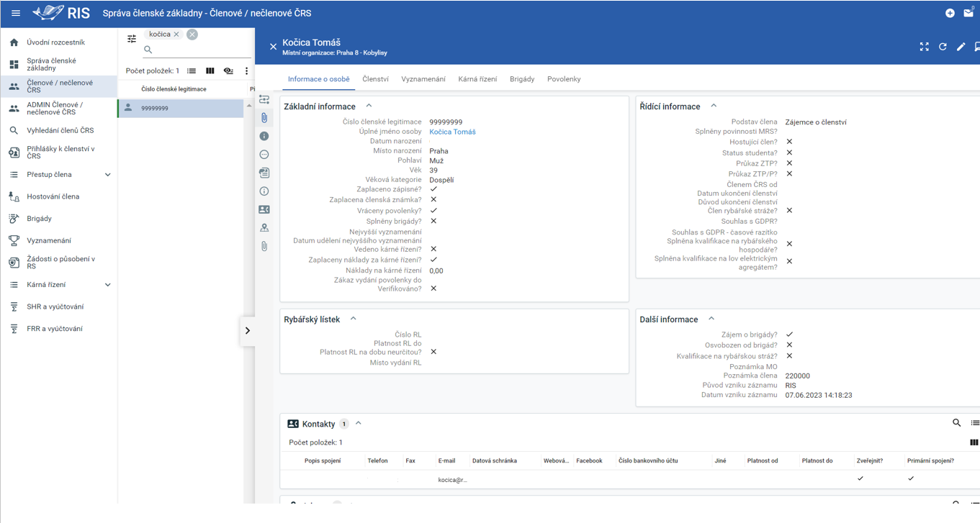Remove the kočica filter chip
Image resolution: width=980 pixels, height=523 pixels.
pos(176,34)
